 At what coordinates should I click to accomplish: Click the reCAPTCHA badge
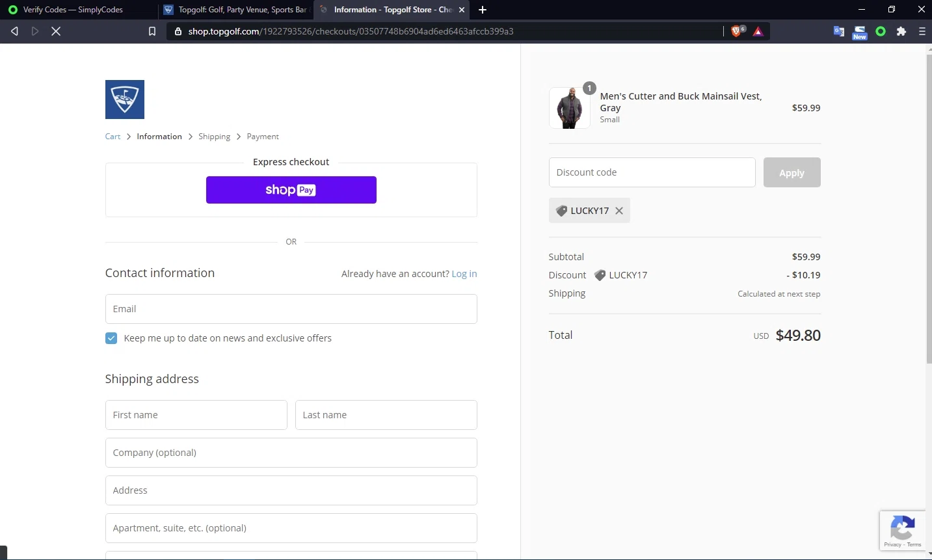903,531
